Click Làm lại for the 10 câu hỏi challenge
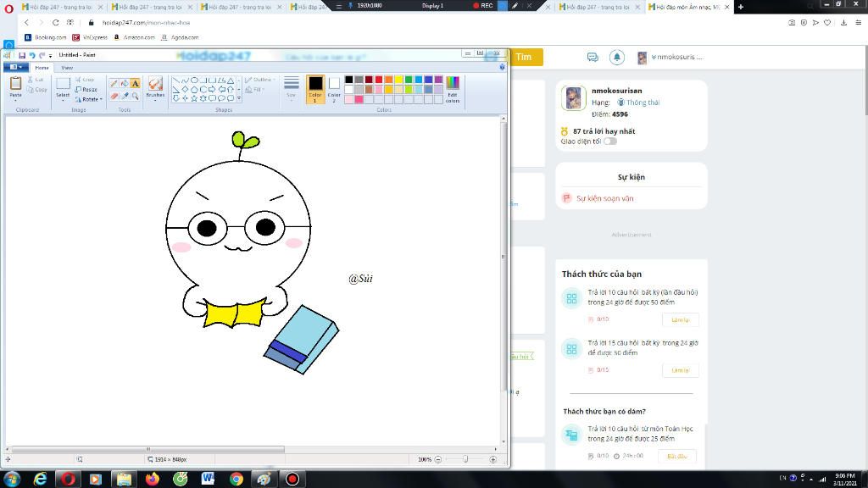Screen dimensions: 868x488 [681, 319]
